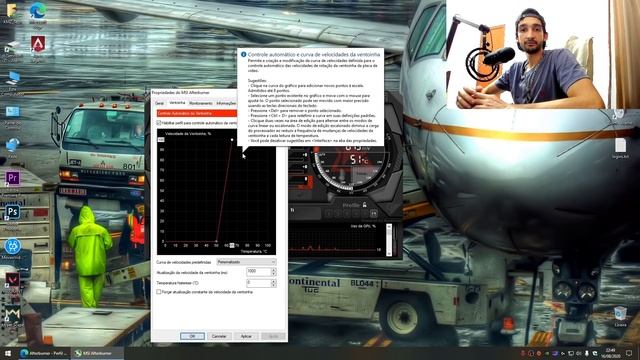Click the Afterburner profile lock icon
Image resolution: width=640 pixels, height=360 pixels.
point(365,205)
